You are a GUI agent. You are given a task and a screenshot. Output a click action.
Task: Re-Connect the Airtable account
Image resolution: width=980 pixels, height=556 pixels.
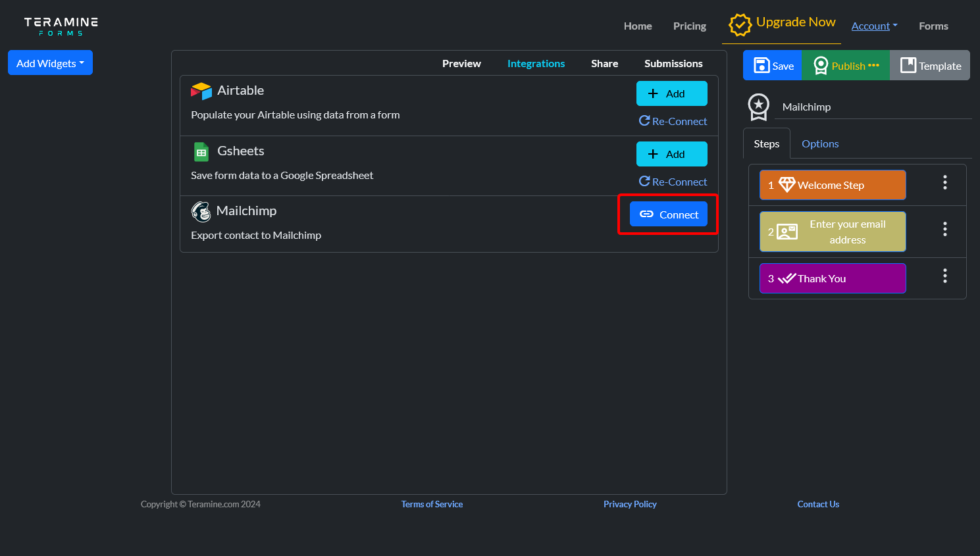[x=673, y=121]
